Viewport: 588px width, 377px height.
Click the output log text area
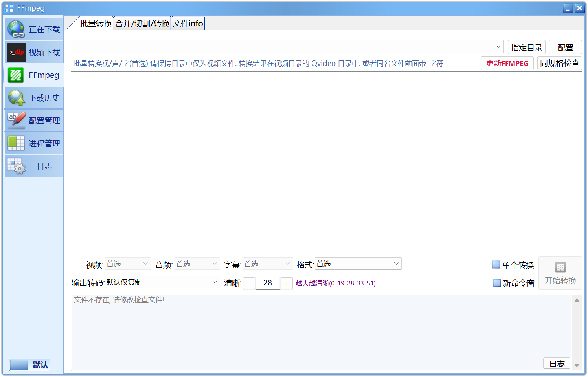click(x=322, y=332)
